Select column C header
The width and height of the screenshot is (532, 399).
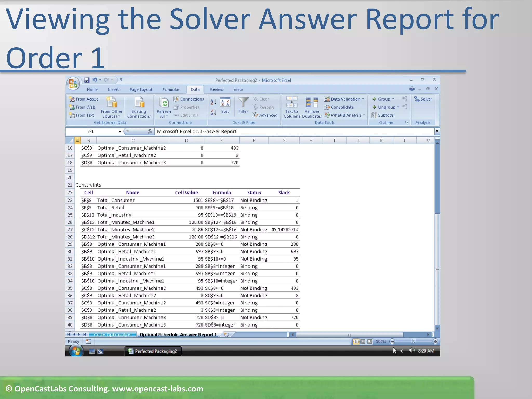pos(133,141)
